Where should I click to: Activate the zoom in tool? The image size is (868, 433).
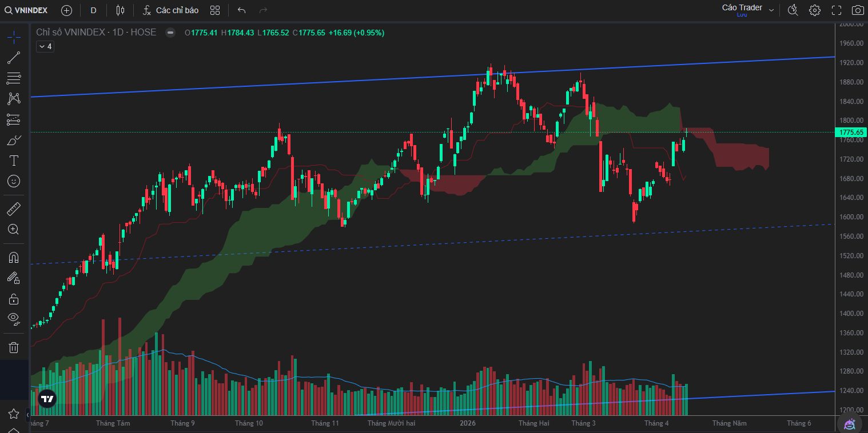point(14,230)
